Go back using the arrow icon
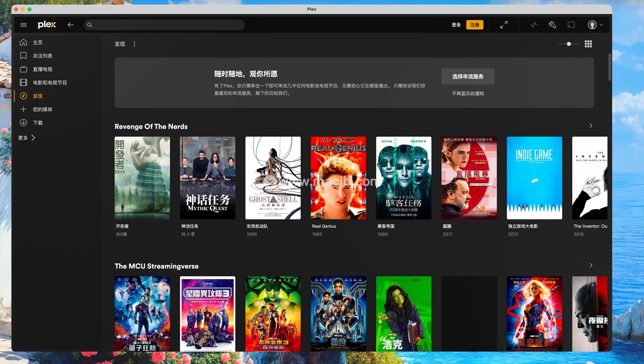 (70, 25)
